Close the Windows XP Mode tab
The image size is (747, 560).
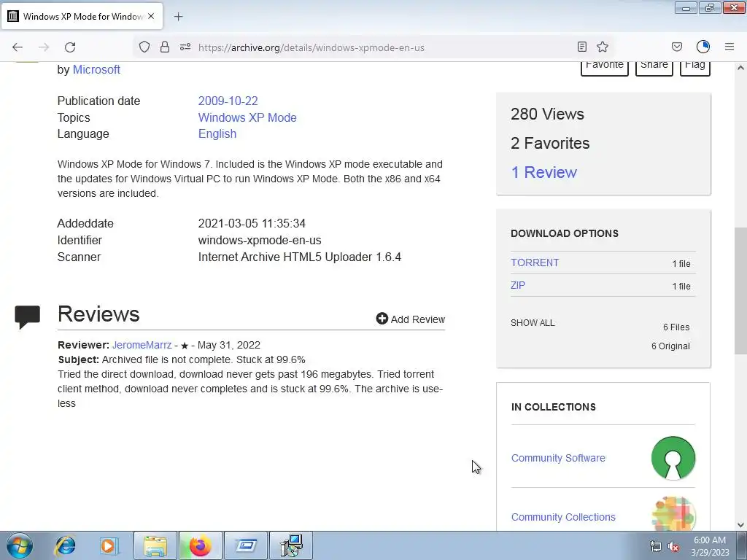coord(151,16)
